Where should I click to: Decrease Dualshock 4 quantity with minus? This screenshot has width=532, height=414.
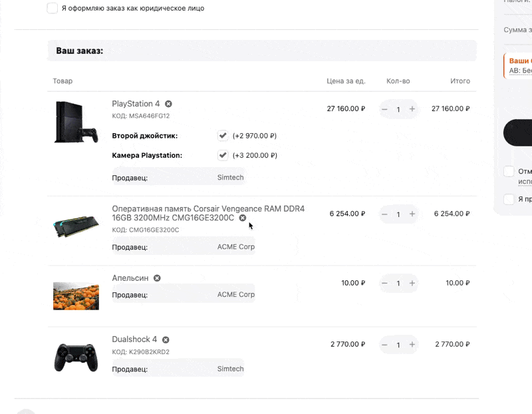[x=384, y=345]
